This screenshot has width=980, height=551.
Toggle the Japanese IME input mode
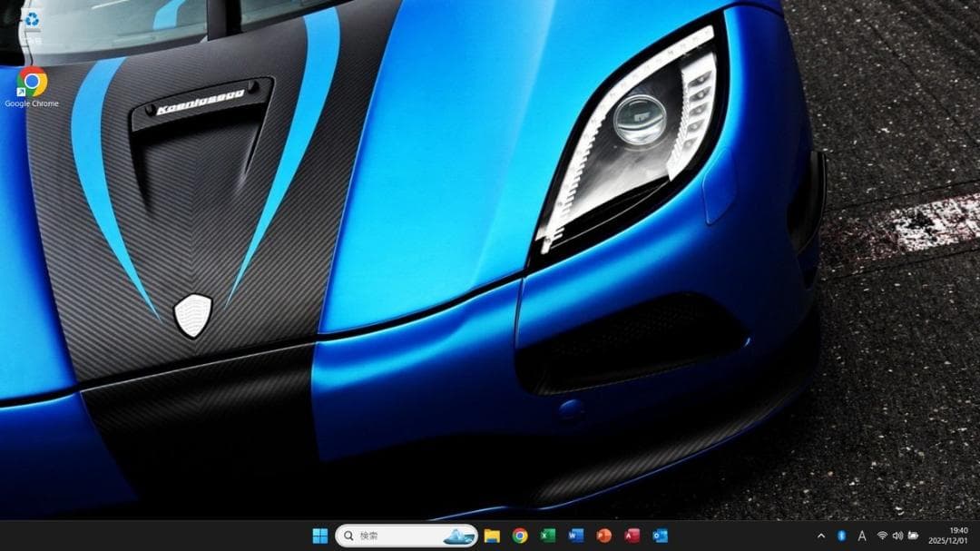(860, 536)
